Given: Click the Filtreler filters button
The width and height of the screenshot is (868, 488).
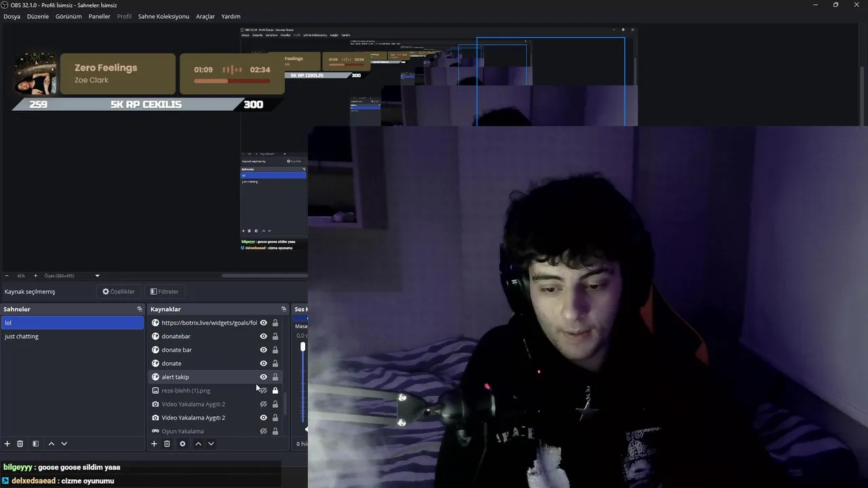Looking at the screenshot, I should [164, 291].
